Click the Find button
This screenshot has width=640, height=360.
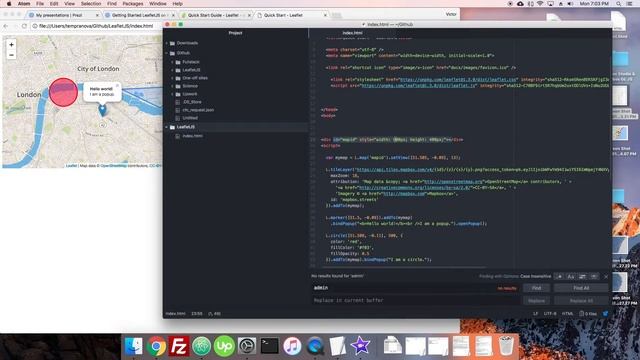[x=536, y=288]
